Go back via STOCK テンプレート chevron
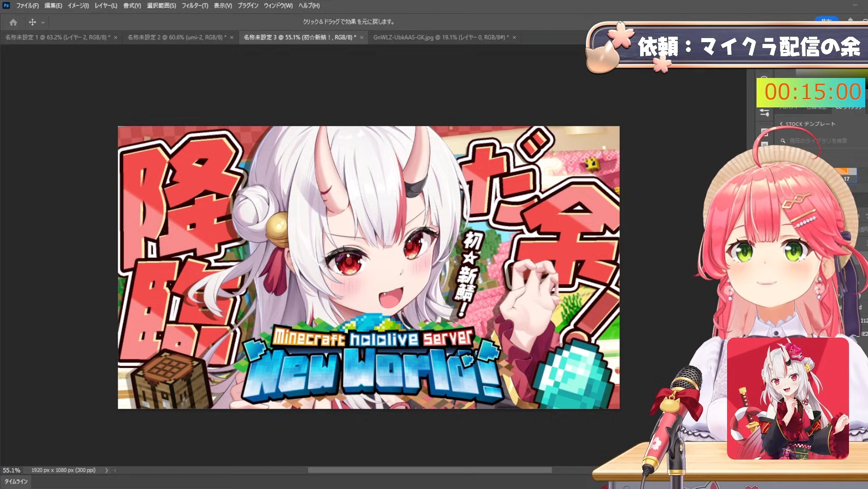This screenshot has height=489, width=868. pyautogui.click(x=781, y=124)
